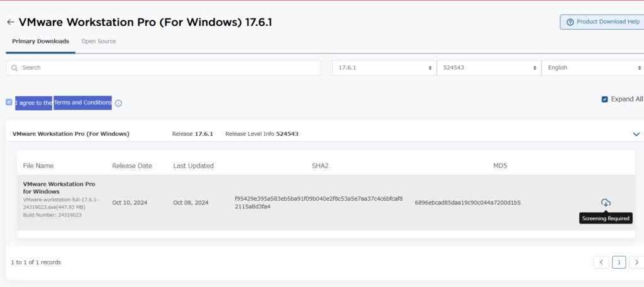
Task: Go to the next page arrow
Action: pos(636,262)
